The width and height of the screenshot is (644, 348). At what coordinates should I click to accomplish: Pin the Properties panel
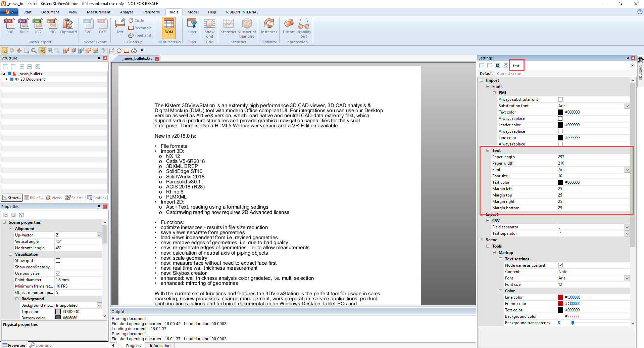pos(99,207)
